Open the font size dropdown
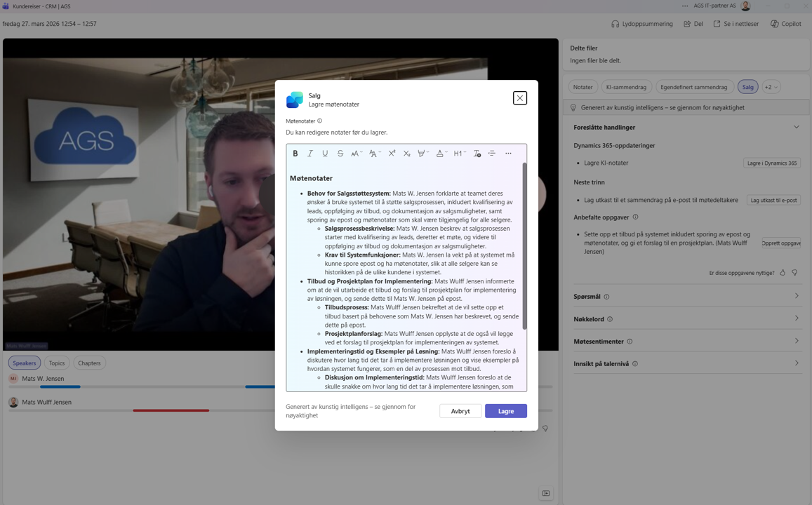The image size is (812, 505). [x=357, y=154]
